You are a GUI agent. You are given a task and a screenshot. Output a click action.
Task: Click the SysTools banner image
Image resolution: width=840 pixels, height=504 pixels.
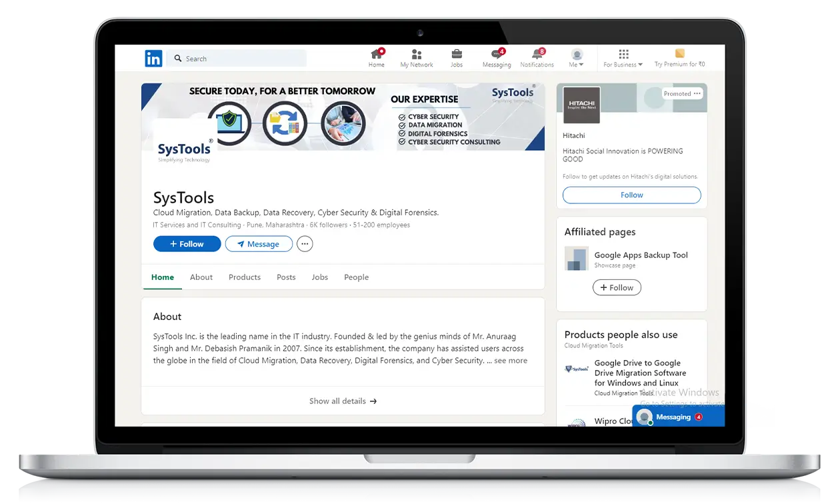pyautogui.click(x=343, y=117)
